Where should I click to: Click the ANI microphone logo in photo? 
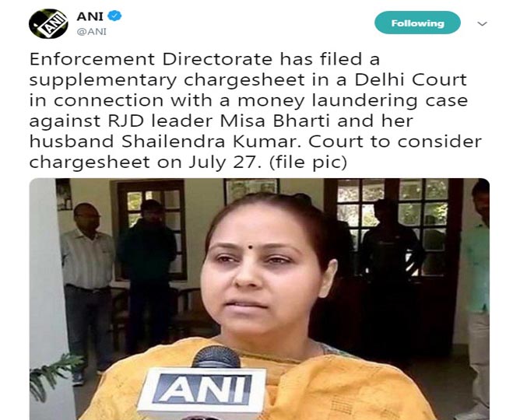pos(202,390)
